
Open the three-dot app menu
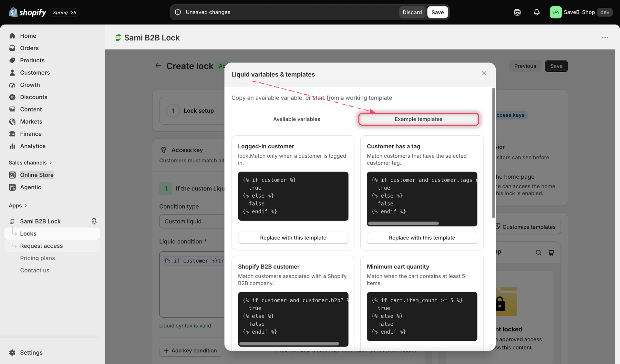(x=605, y=38)
